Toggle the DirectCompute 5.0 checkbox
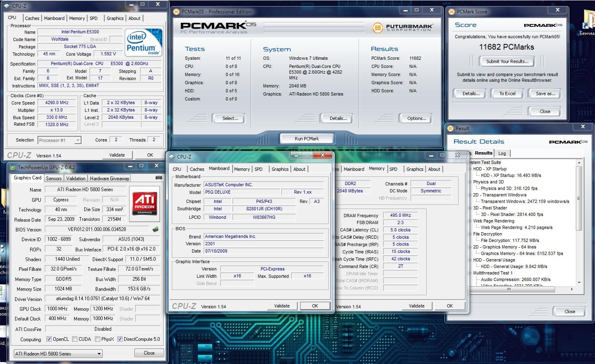Viewport: 595px width, 364px height. pos(120,339)
